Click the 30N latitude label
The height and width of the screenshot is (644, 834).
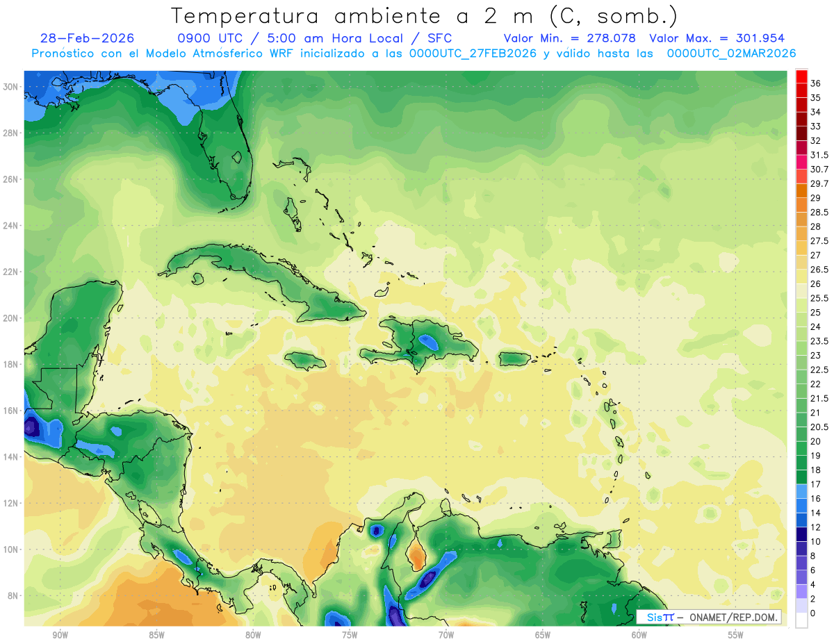[10, 87]
